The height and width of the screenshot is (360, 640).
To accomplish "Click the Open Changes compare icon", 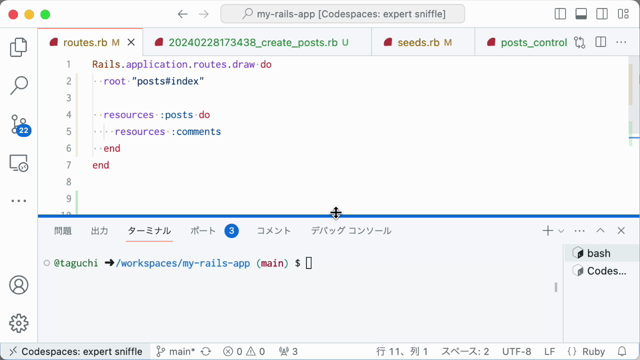I will (x=579, y=42).
